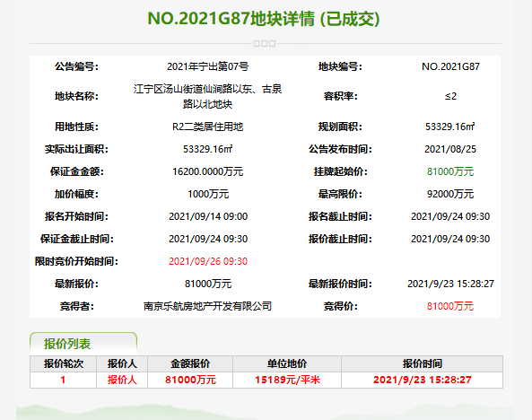Click the bid time 2021/9/23 15:28:27 in the table
The height and width of the screenshot is (420, 532).
click(423, 380)
